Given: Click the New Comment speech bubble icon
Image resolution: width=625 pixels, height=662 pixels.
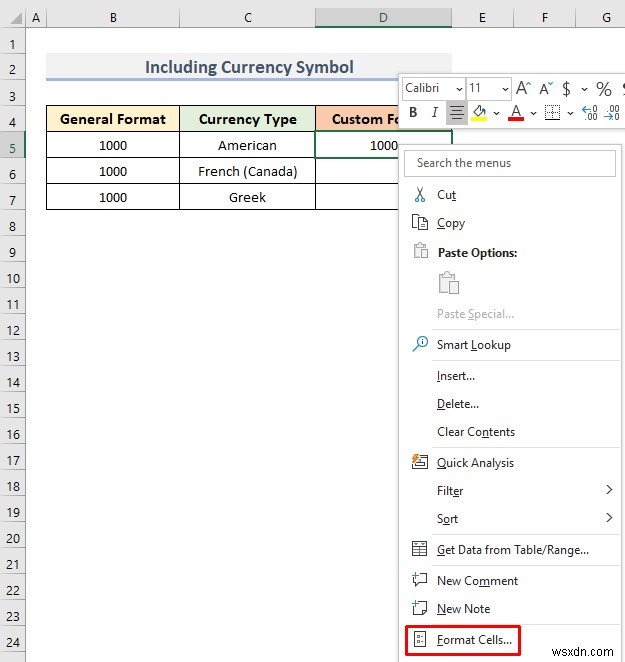Looking at the screenshot, I should [x=420, y=580].
